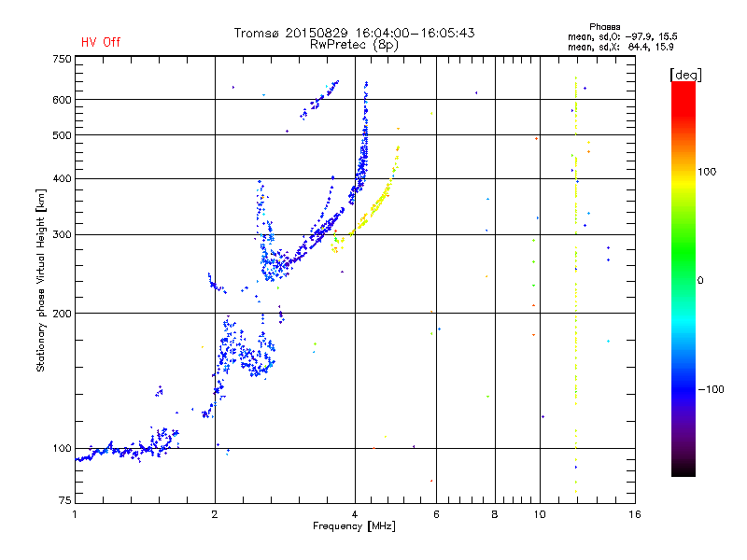
Task: Select the 'mean, sd,O: -97.9, 15.5' line
Action: (x=622, y=36)
